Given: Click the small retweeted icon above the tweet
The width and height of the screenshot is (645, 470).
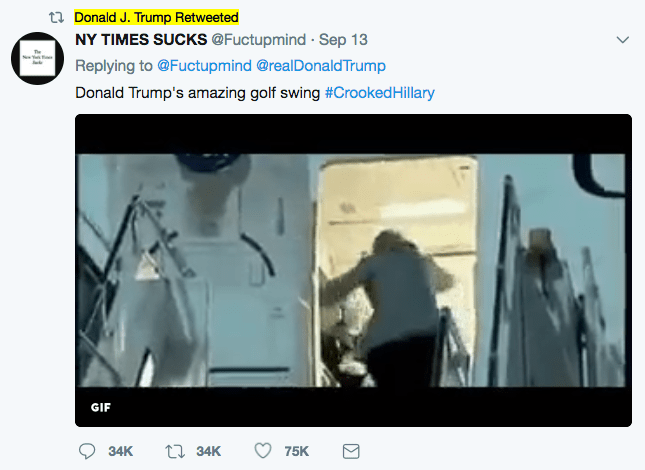Looking at the screenshot, I should coord(56,18).
